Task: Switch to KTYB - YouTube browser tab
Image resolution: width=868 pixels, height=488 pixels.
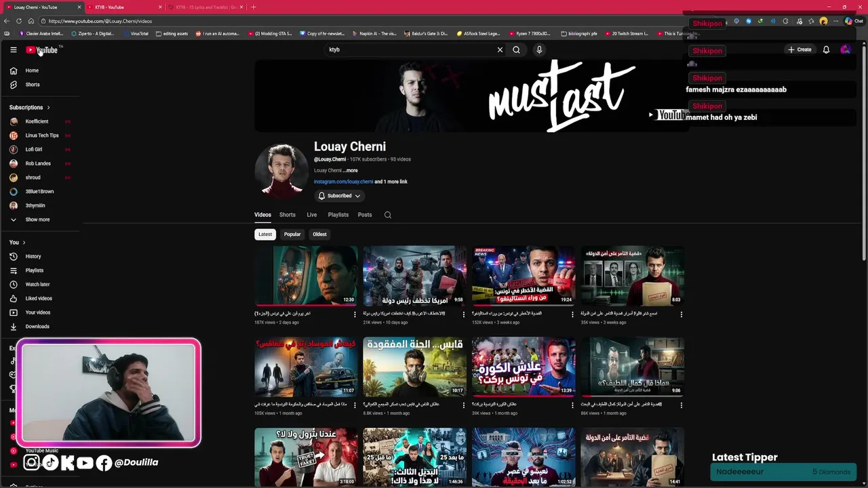Action: click(x=125, y=7)
